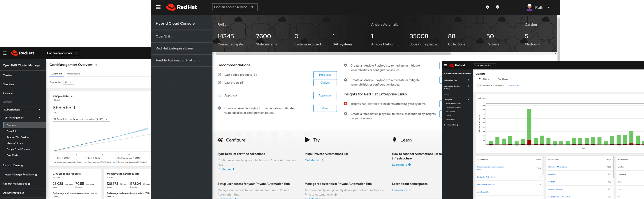Open hamburger menu in Ansible Clusters window

445,65
